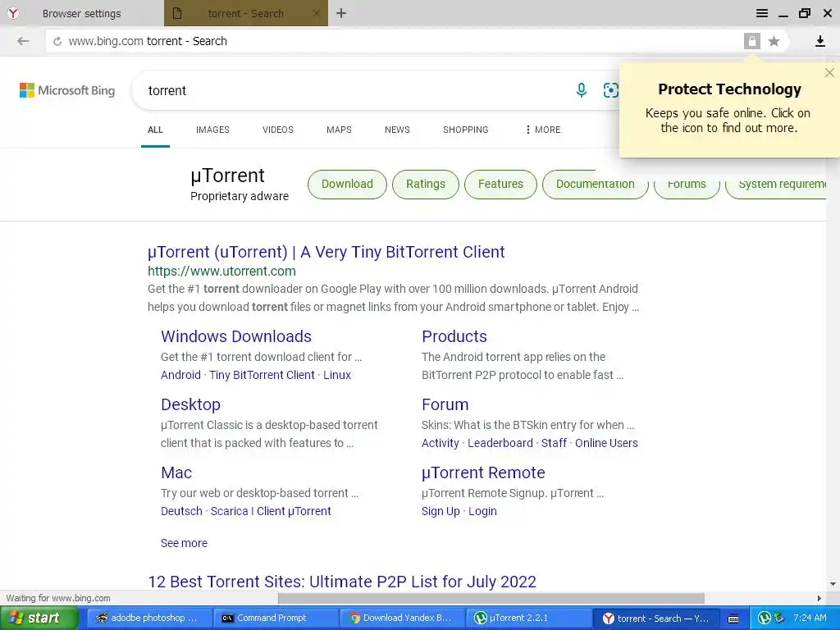The width and height of the screenshot is (840, 630).
Task: Open 12 Best Torrent Sites result
Action: [x=342, y=582]
